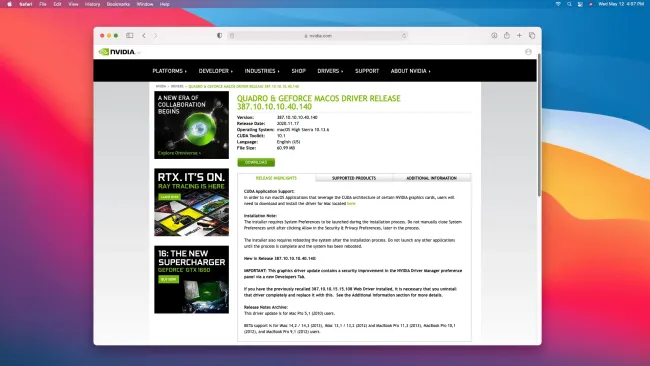The height and width of the screenshot is (366, 650).
Task: Open the File menu
Action: coord(43,4)
